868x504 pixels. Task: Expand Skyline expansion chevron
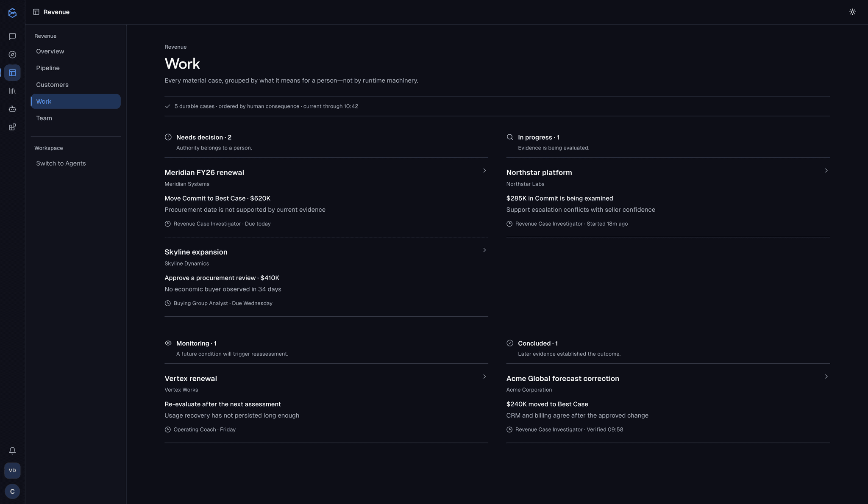point(484,250)
